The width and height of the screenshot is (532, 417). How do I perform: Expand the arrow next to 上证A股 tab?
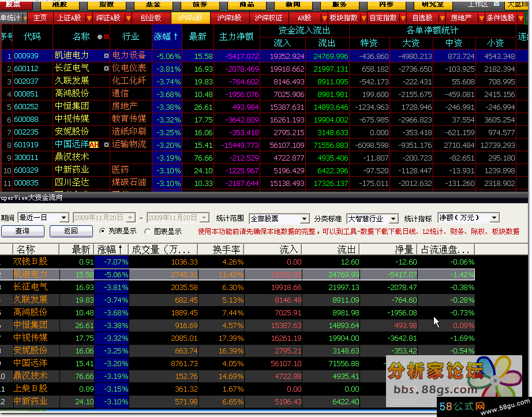(89, 18)
